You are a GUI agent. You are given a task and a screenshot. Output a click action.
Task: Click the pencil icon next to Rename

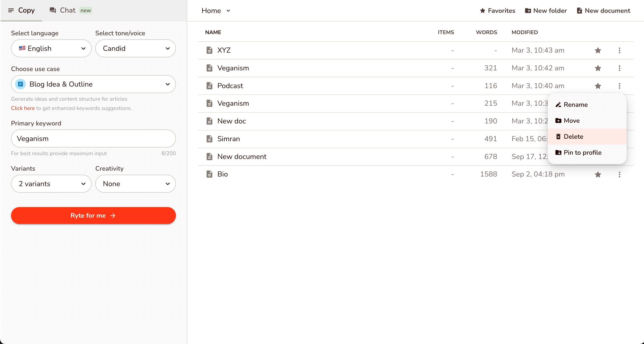[558, 105]
